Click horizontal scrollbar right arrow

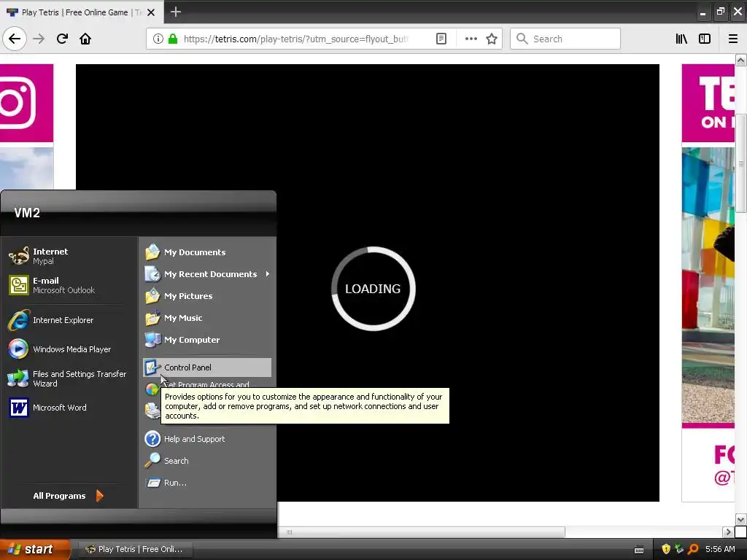728,532
